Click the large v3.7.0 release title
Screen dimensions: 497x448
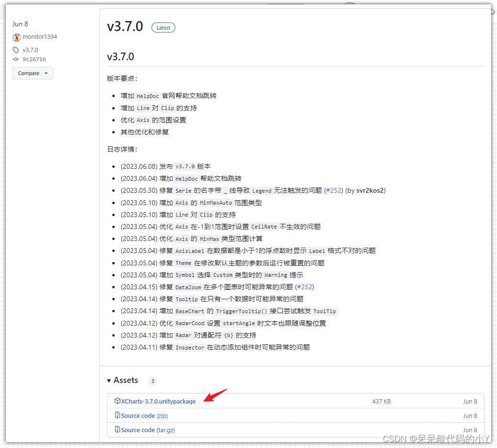click(x=125, y=26)
